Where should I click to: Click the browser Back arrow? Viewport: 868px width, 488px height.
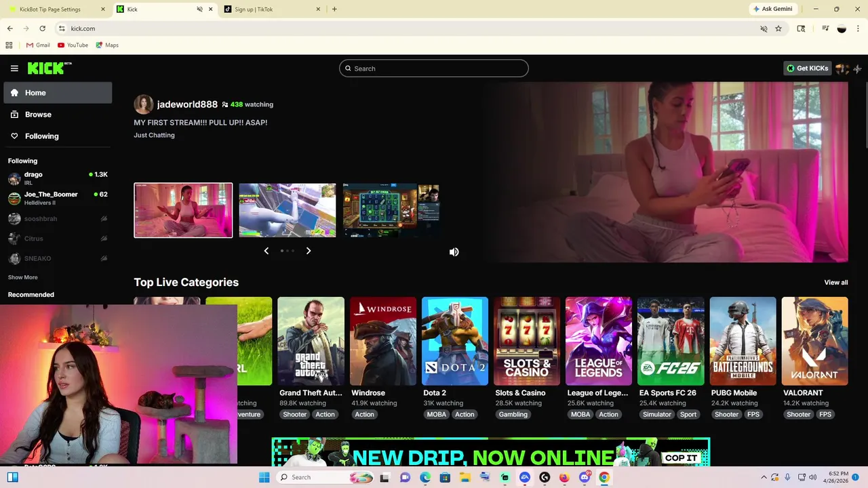pyautogui.click(x=10, y=28)
